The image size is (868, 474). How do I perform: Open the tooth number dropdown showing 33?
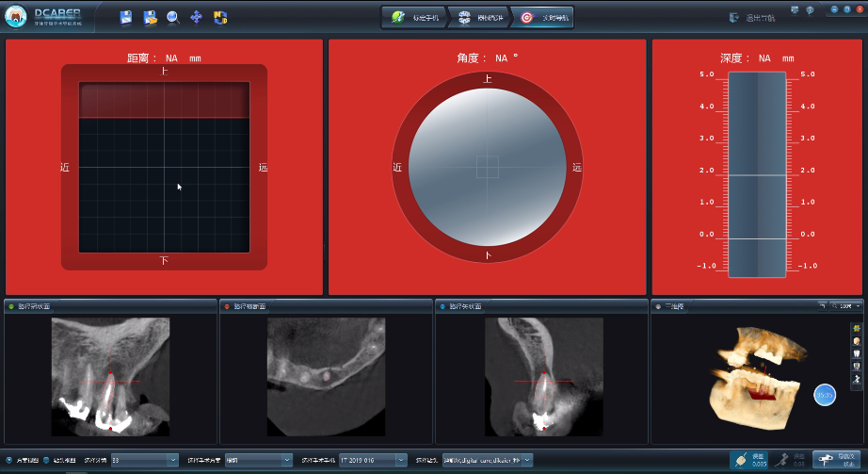pos(144,460)
